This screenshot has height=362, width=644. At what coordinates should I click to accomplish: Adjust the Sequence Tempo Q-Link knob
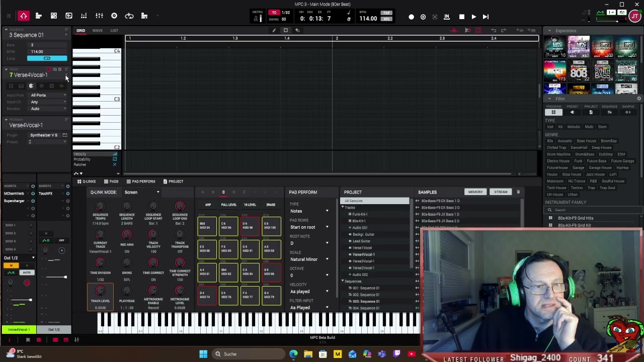(100, 207)
